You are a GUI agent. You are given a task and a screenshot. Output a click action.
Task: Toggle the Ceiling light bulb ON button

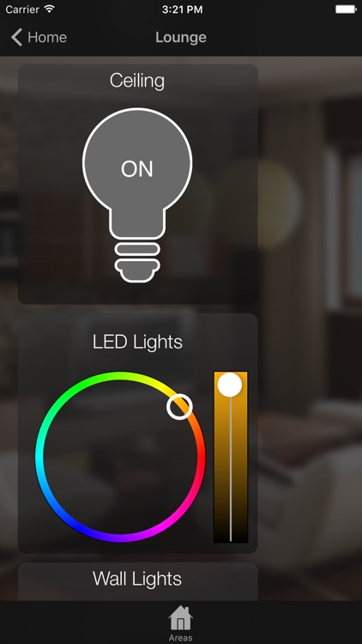click(137, 195)
